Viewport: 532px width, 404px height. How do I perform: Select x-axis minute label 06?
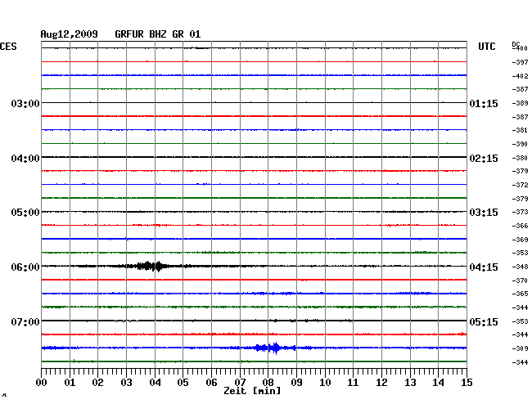coord(211,382)
